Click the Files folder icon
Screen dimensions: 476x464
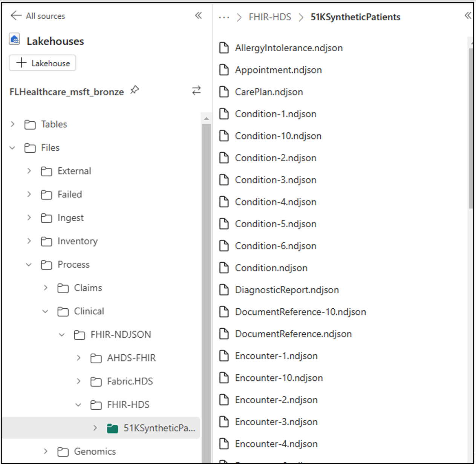(30, 148)
